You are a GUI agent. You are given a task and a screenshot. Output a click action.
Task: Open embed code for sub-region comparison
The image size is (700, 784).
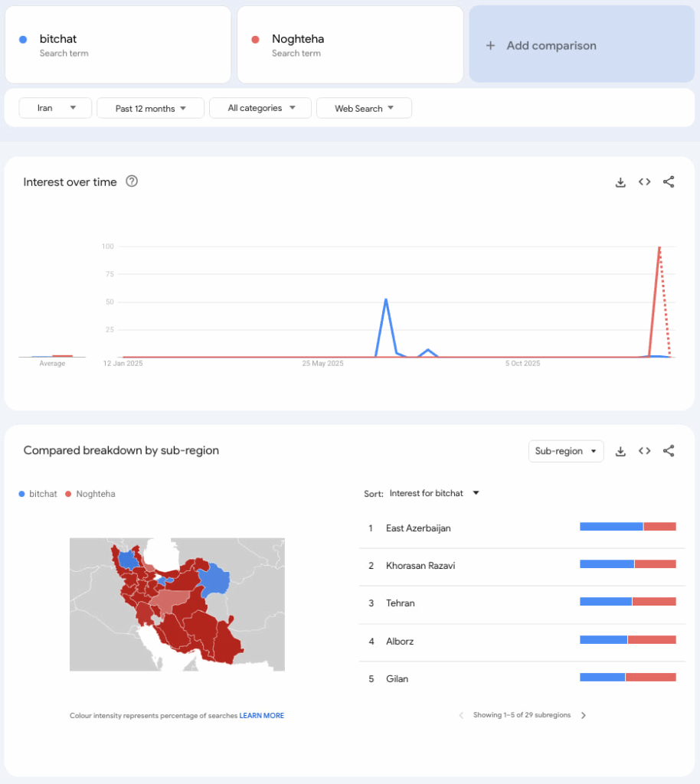(x=644, y=451)
